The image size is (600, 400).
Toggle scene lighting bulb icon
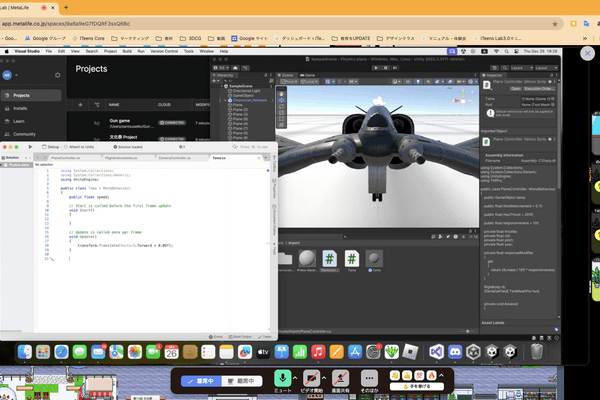[x=418, y=82]
